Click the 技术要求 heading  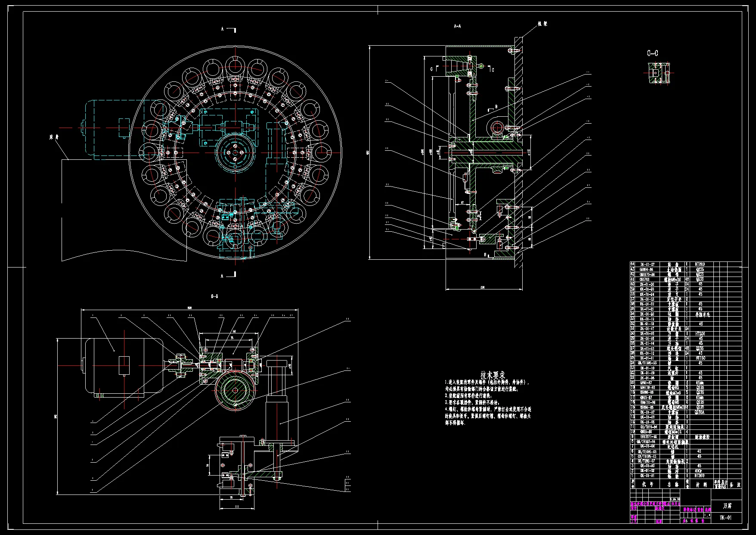493,375
